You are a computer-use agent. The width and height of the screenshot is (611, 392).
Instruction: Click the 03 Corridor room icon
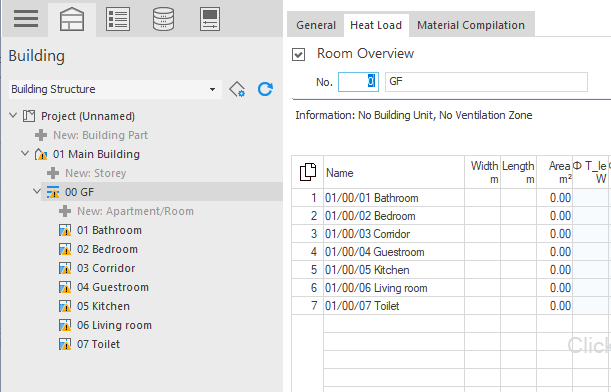pyautogui.click(x=65, y=268)
